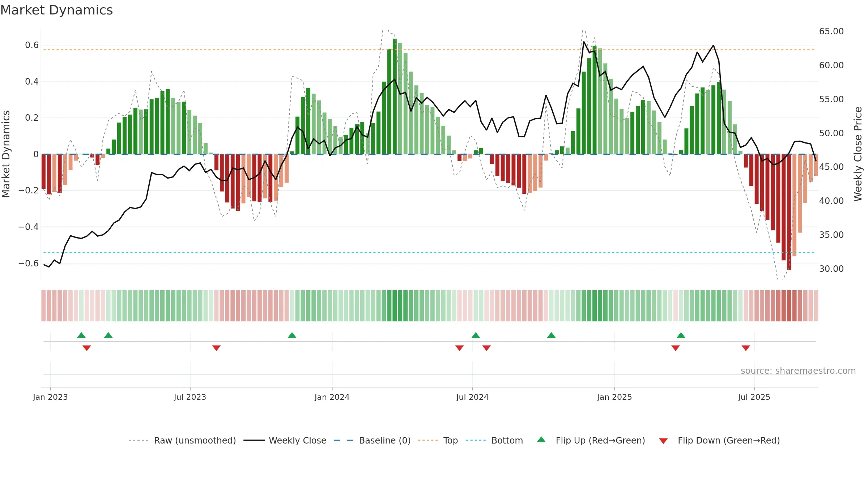Click the 0.4 left-axis tick label
Screen dimensions: 868x488
tap(32, 82)
